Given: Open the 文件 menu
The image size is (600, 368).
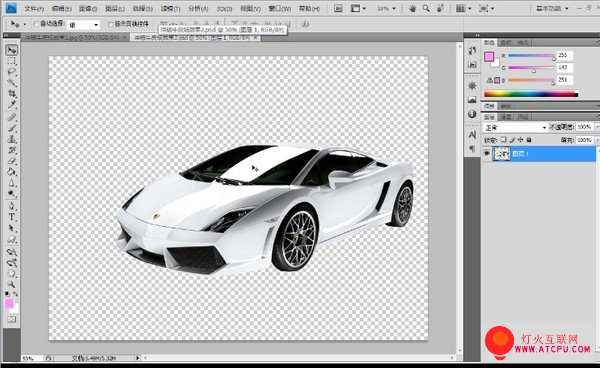Looking at the screenshot, I should click(34, 8).
